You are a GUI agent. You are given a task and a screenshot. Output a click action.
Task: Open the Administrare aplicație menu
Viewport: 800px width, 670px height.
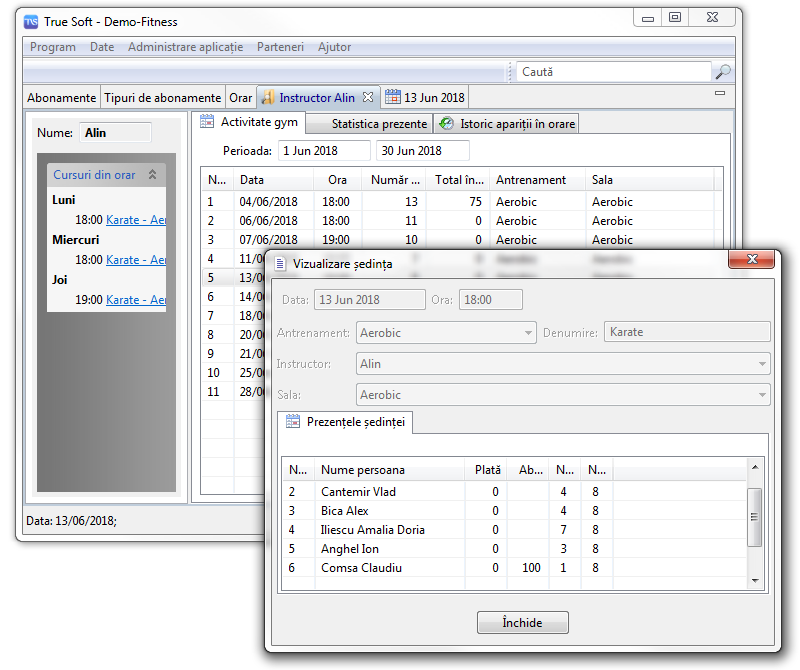(185, 47)
